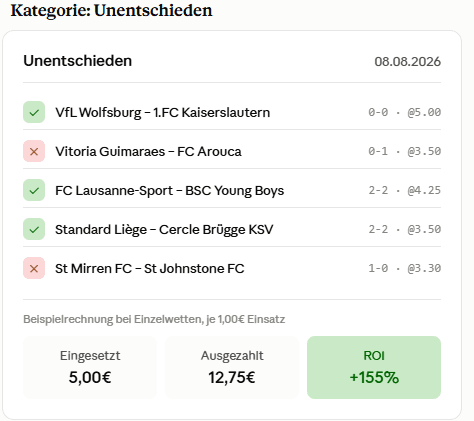Click the green check icon beside FC Lausanne-Sport
474x421 pixels.
(34, 190)
